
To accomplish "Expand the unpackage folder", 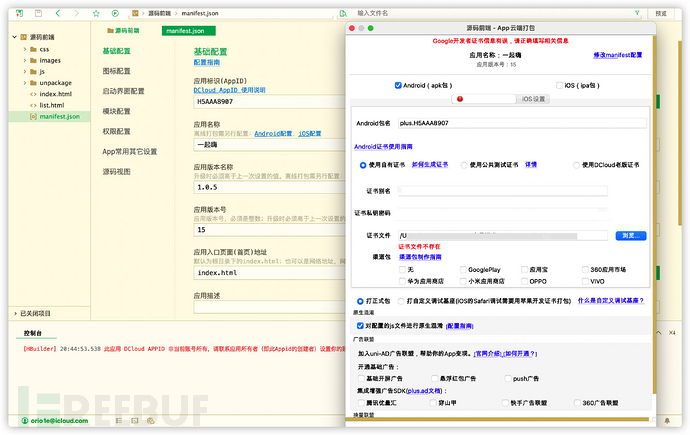I will tap(25, 83).
